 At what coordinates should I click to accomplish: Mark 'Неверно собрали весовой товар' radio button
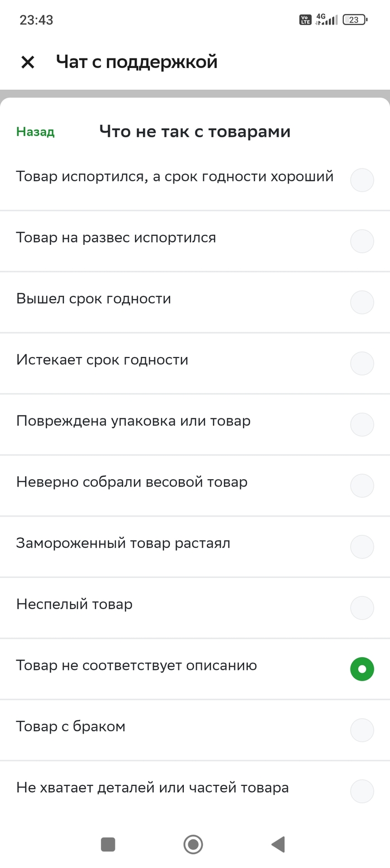(362, 485)
